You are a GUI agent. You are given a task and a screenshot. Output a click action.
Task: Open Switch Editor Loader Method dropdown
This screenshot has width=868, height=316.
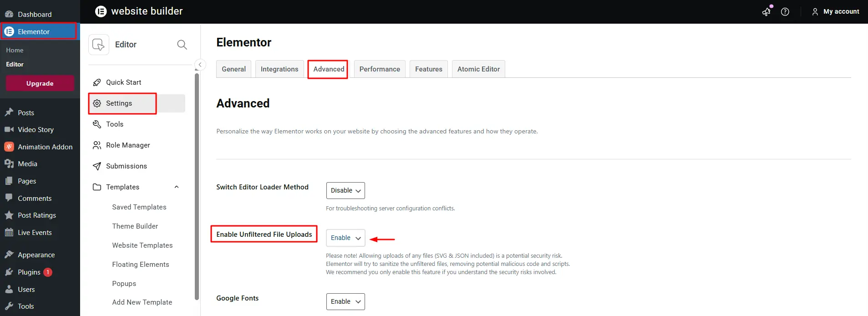(x=345, y=190)
